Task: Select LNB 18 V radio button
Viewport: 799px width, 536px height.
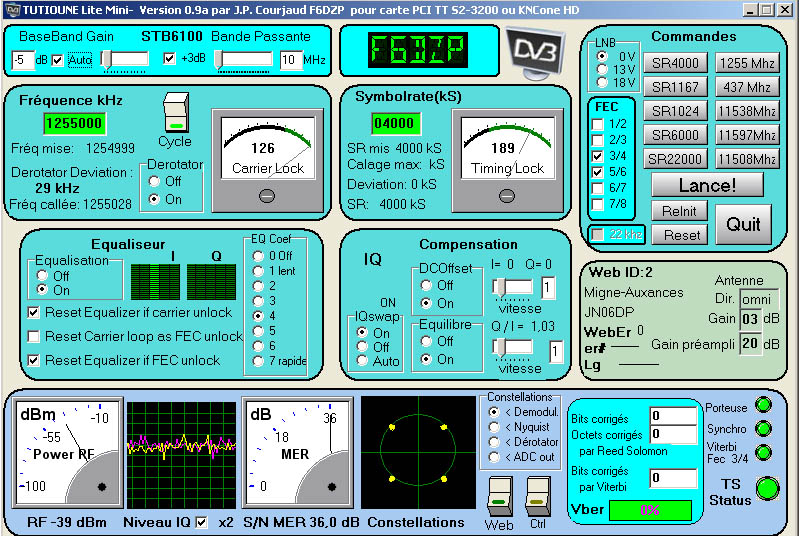Action: pyautogui.click(x=602, y=82)
